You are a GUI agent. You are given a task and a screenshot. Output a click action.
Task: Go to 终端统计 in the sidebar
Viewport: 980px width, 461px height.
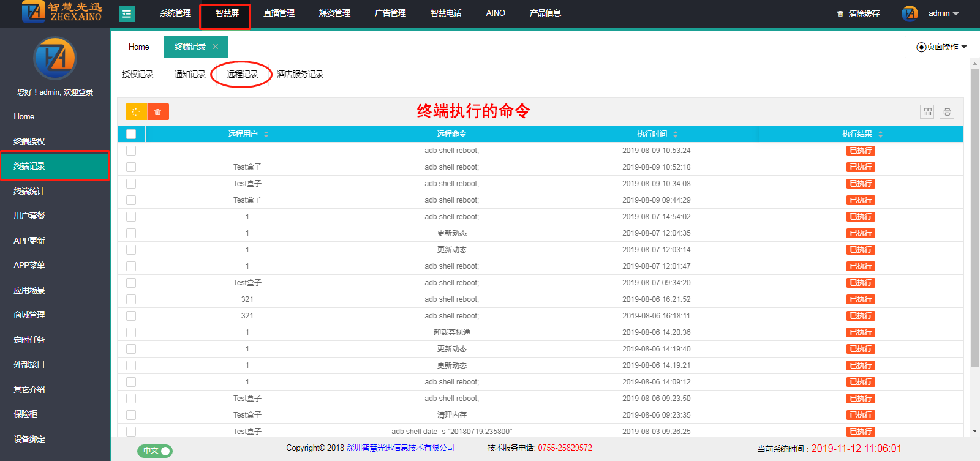[x=29, y=191]
